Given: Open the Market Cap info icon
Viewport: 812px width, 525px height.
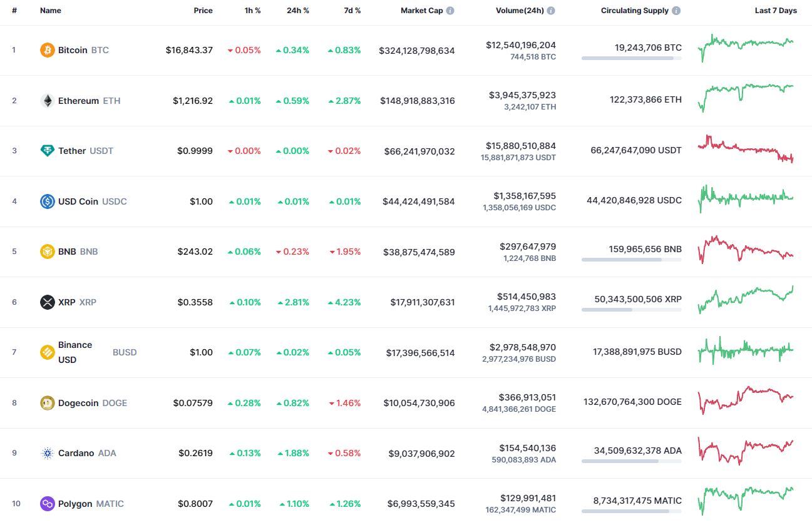Looking at the screenshot, I should click(x=451, y=11).
